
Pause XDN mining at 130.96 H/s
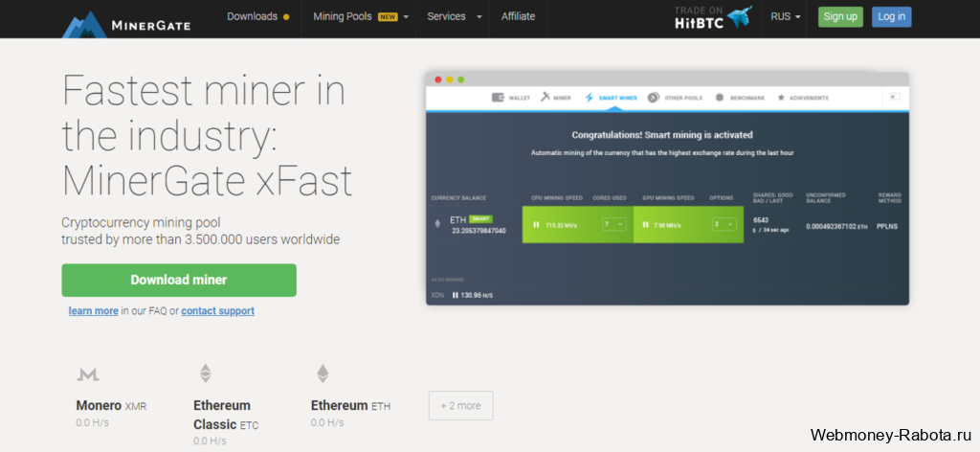tap(455, 295)
